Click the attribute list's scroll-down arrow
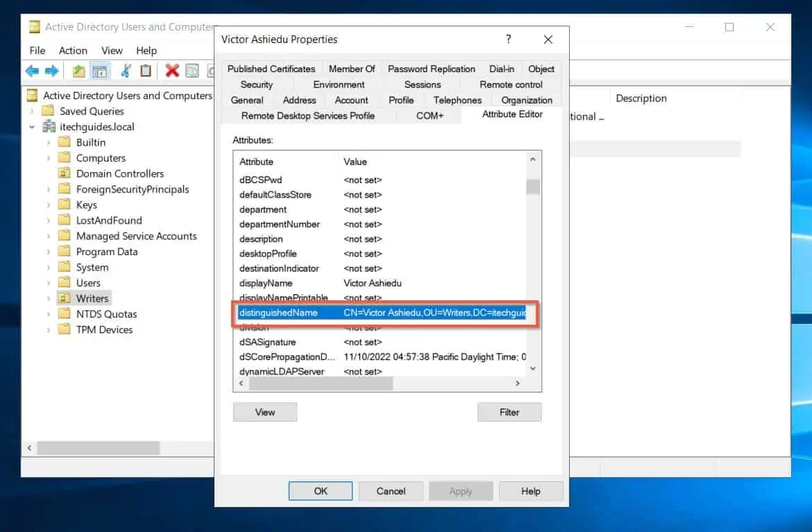Viewport: 812px width, 532px height. pyautogui.click(x=533, y=368)
